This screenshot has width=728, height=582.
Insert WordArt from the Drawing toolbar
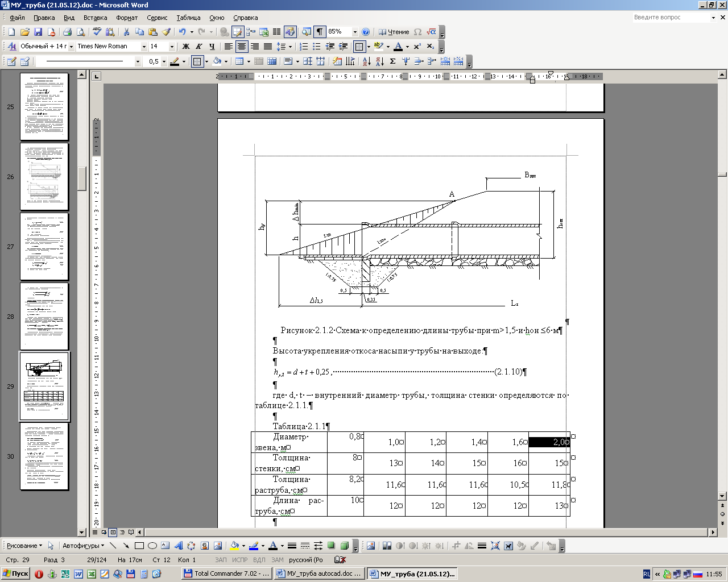[178, 546]
